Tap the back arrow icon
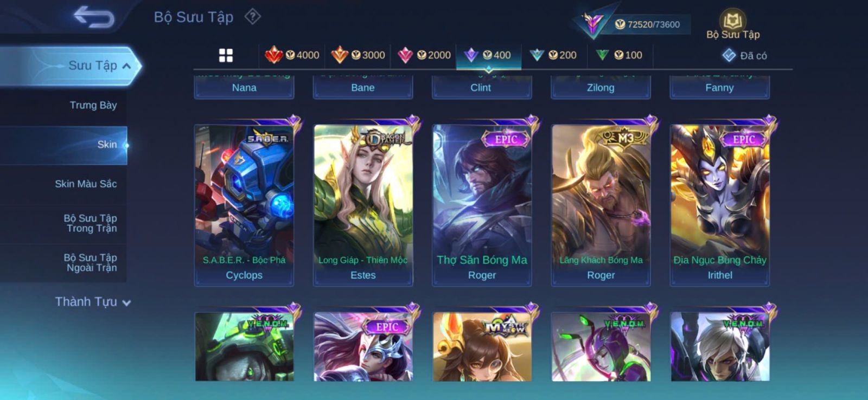868x400 pixels. [94, 17]
